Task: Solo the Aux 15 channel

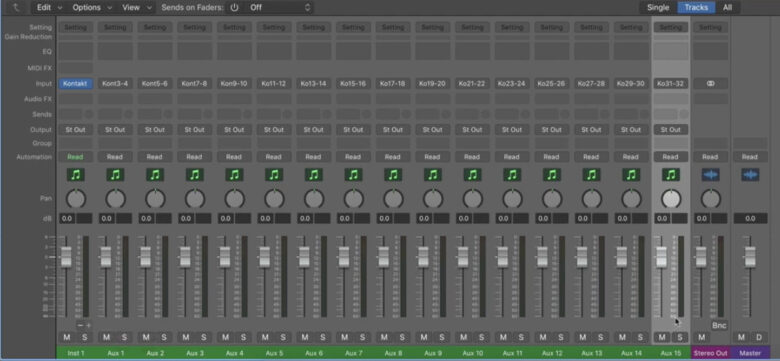Action: click(680, 338)
